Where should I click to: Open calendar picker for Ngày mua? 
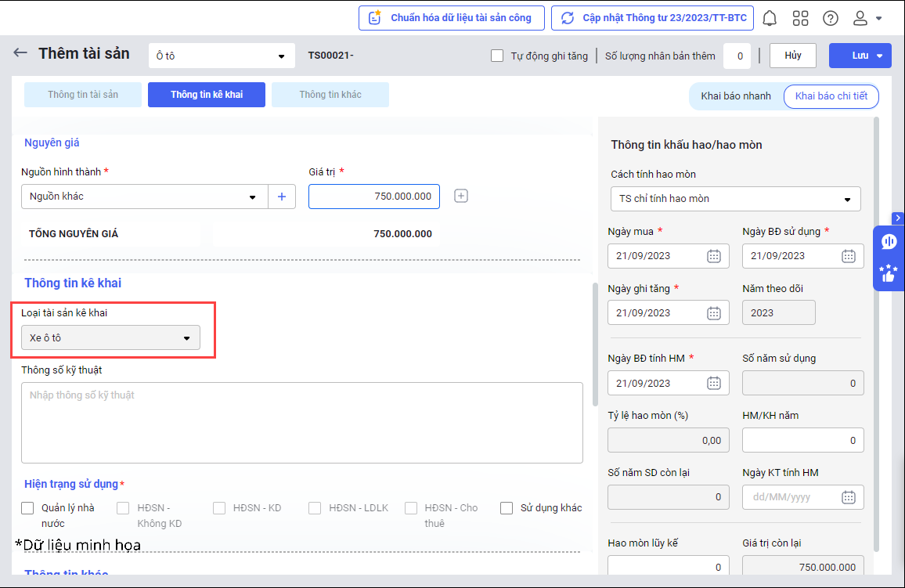[x=713, y=256]
